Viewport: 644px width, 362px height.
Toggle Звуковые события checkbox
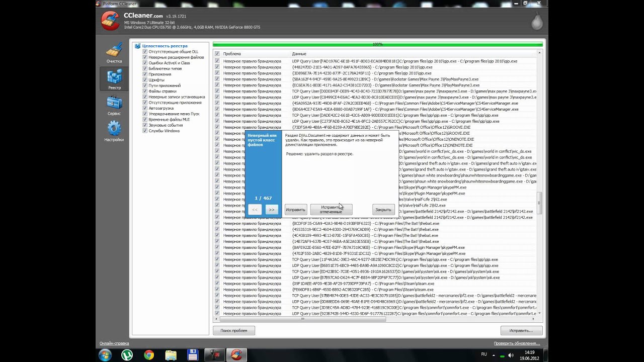tap(145, 125)
